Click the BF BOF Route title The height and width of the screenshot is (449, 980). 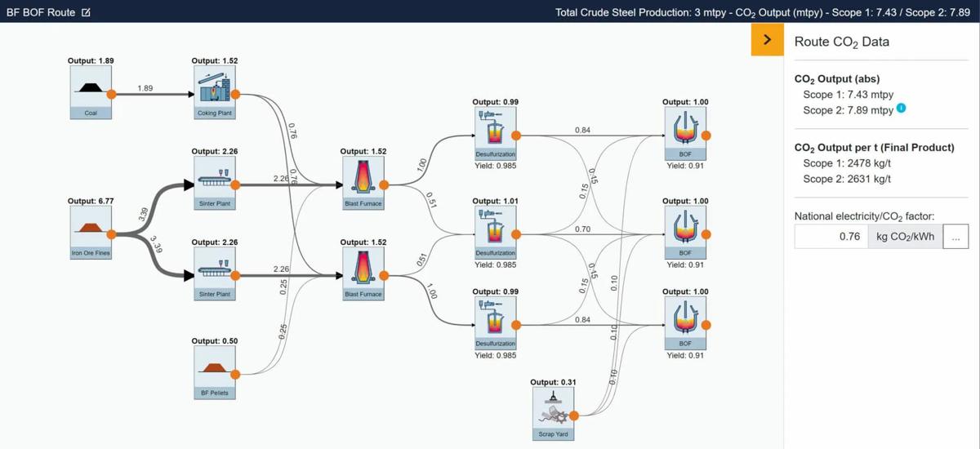pos(41,12)
